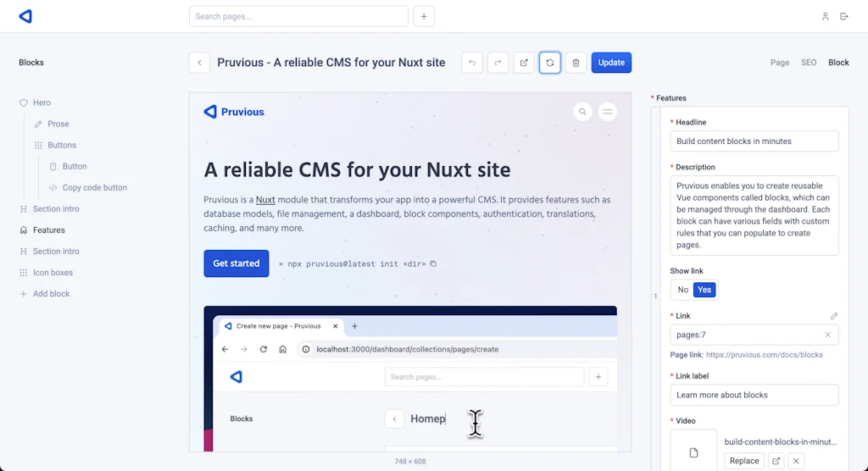Delete this page with trash icon

pos(576,63)
